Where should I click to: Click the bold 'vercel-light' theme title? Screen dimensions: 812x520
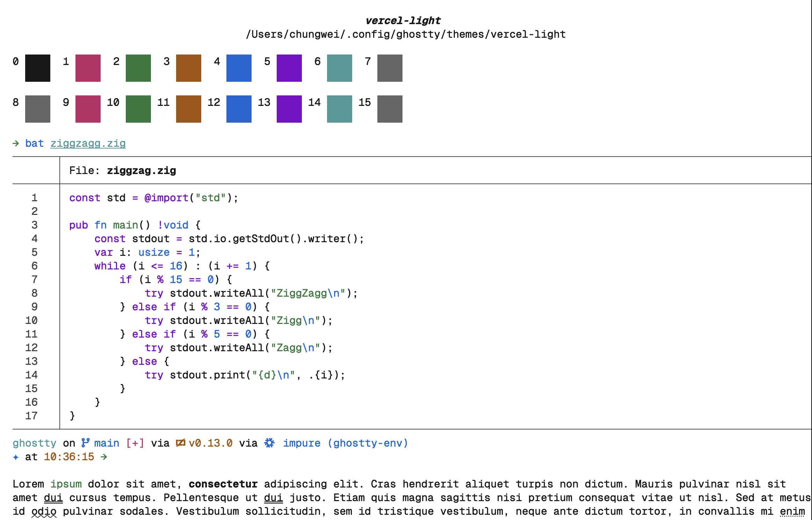tap(403, 21)
